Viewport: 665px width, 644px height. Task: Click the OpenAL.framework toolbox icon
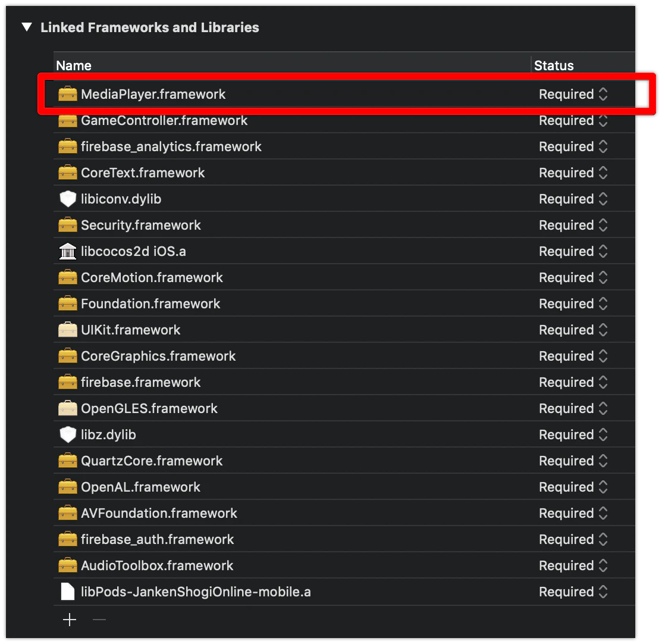67,487
